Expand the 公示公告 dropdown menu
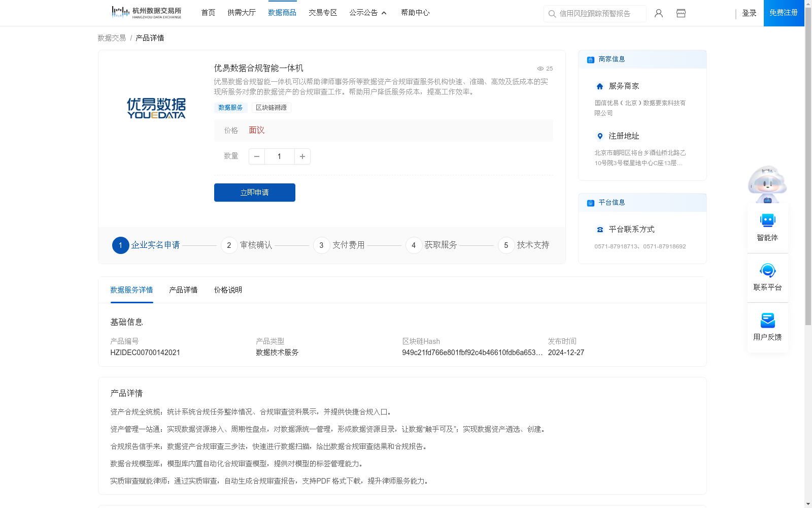The width and height of the screenshot is (812, 508). coord(368,13)
